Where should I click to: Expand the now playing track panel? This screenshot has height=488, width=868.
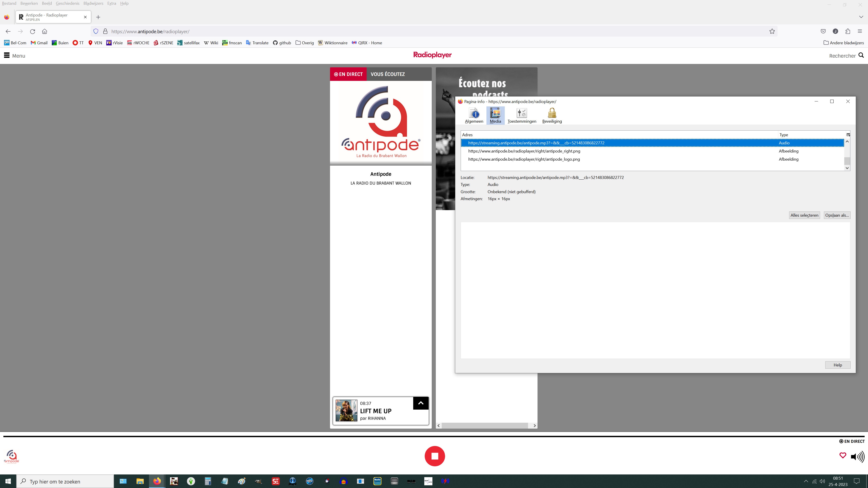click(420, 403)
